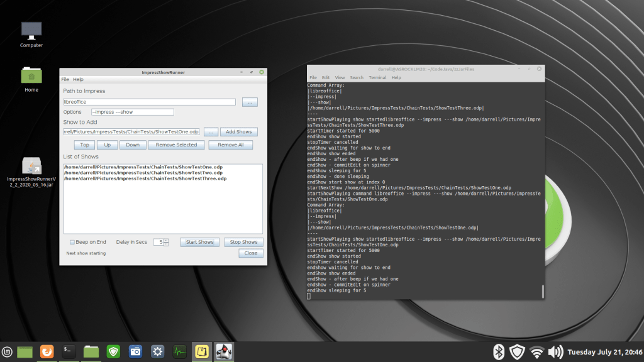The image size is (644, 362).
Task: Open the Linux Mint start menu
Action: (8, 352)
